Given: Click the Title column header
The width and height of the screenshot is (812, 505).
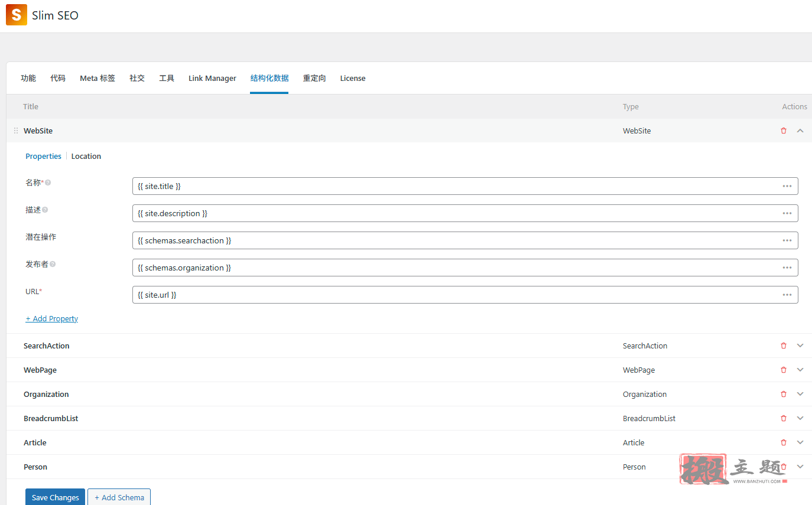Looking at the screenshot, I should (31, 106).
